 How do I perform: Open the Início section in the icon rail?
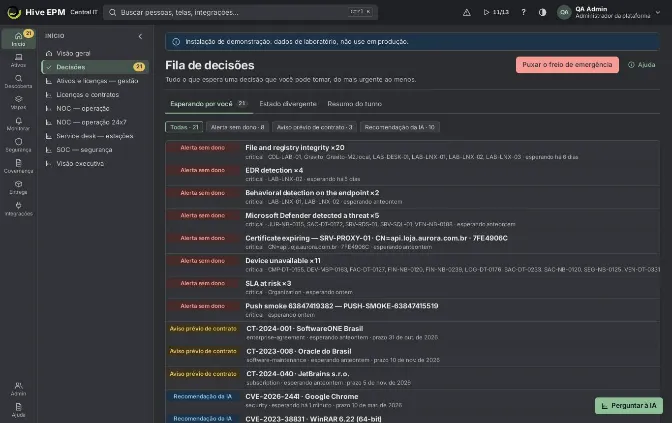click(18, 39)
